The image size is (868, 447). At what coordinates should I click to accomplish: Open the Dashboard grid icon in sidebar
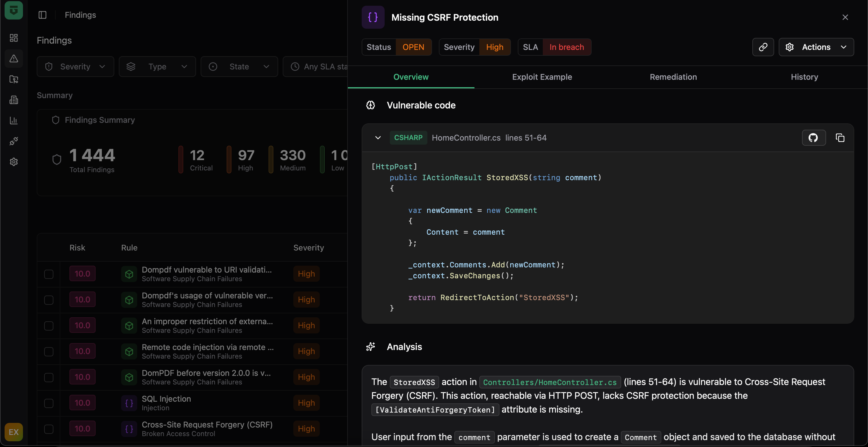coord(14,38)
